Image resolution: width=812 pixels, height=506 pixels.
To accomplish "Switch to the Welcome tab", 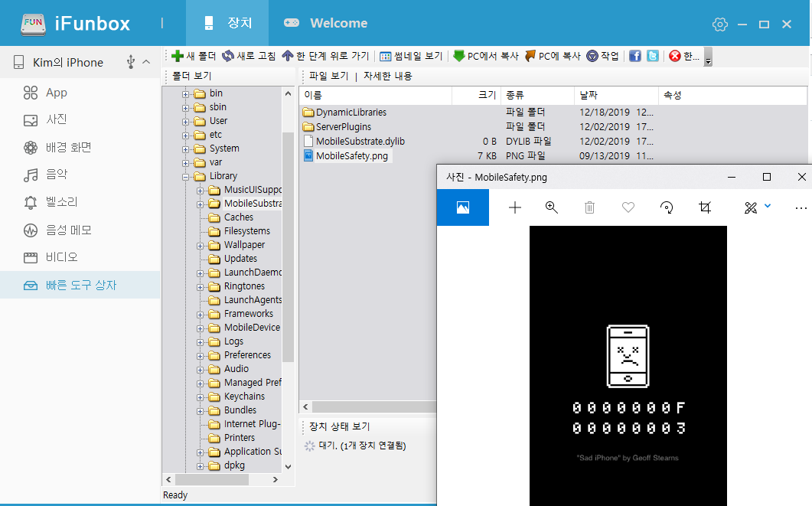I will 326,23.
